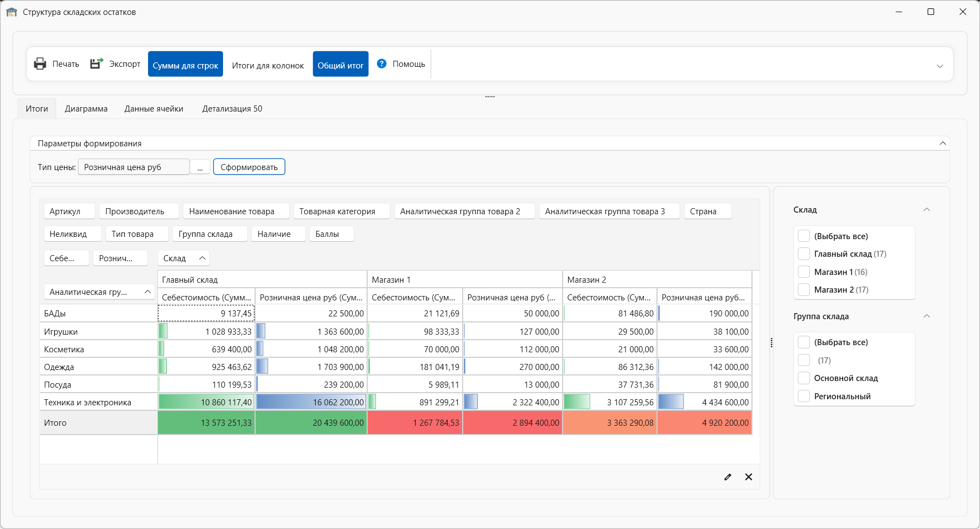This screenshot has width=980, height=529.
Task: Click the orange total cell 4 920 200,00
Action: coord(704,422)
